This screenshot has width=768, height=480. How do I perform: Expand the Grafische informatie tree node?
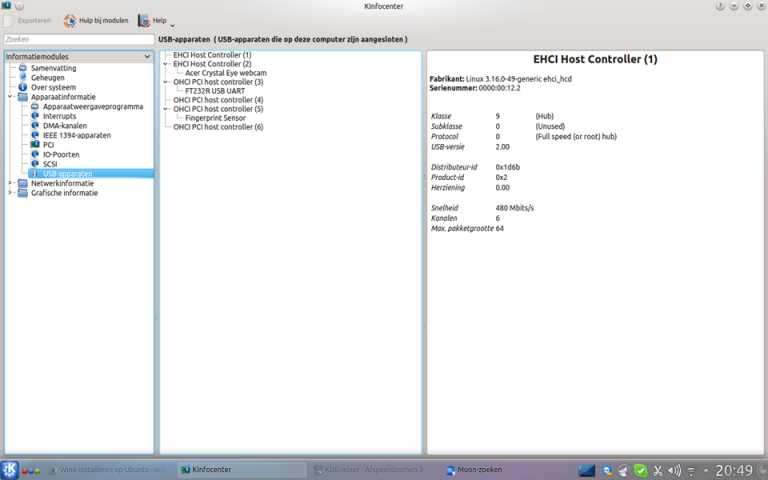click(x=10, y=193)
